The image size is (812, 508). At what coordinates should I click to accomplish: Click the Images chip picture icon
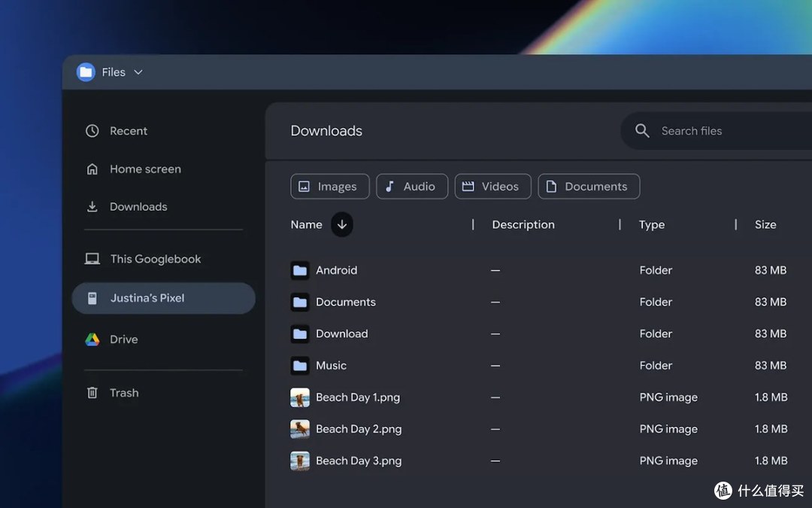304,187
